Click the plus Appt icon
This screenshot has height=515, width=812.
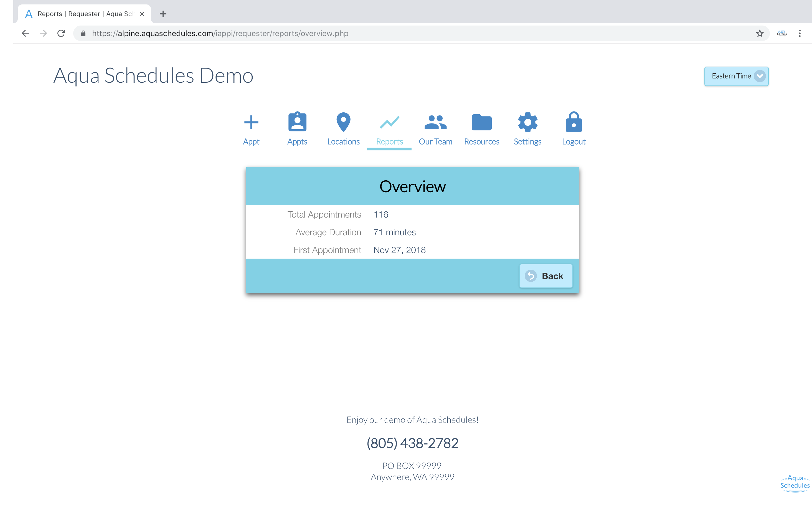[251, 122]
